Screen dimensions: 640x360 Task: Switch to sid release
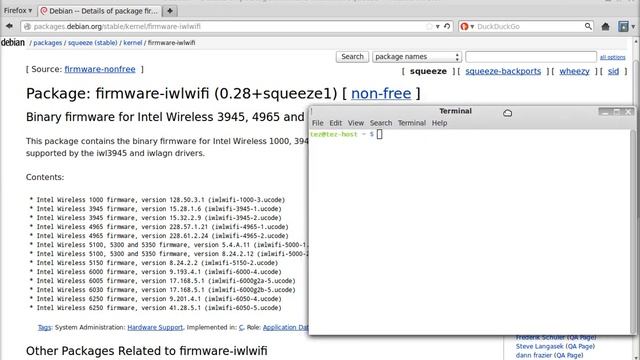click(x=613, y=71)
